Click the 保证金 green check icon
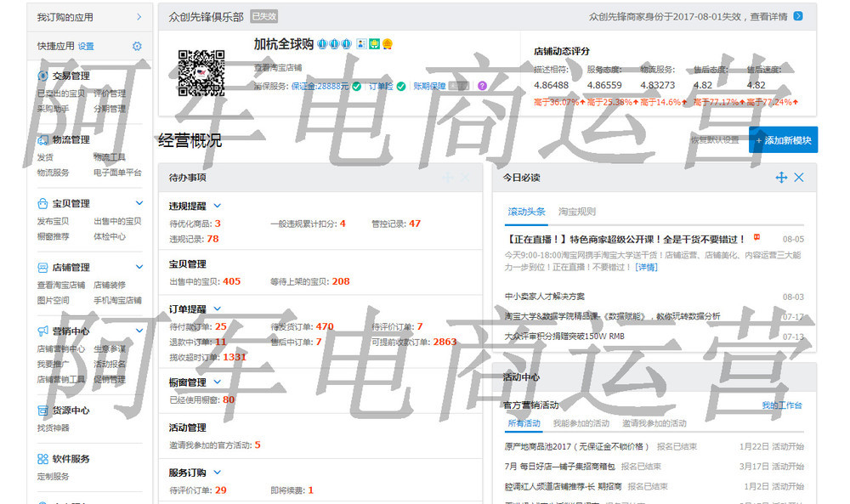The height and width of the screenshot is (504, 850). click(357, 86)
